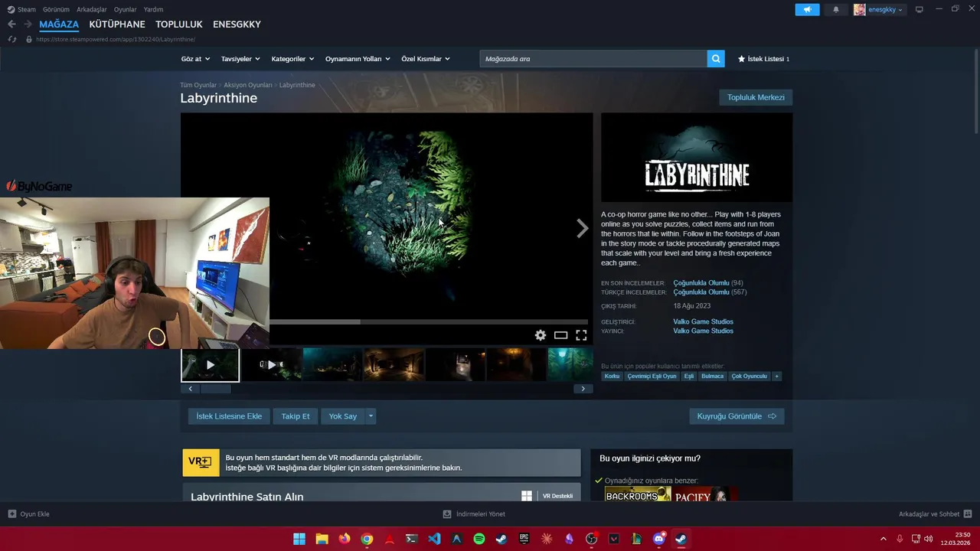Open Arkadaşlar ve Sohbet
Image resolution: width=980 pixels, height=551 pixels.
935,514
